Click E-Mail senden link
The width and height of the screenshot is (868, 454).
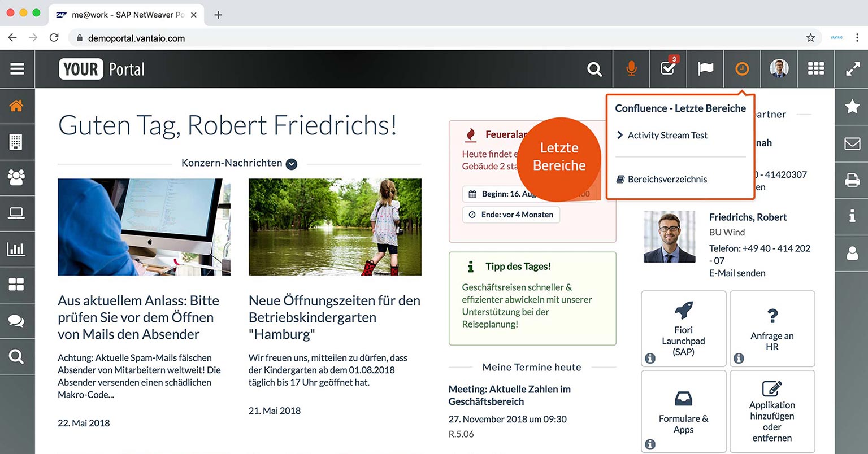coord(737,273)
